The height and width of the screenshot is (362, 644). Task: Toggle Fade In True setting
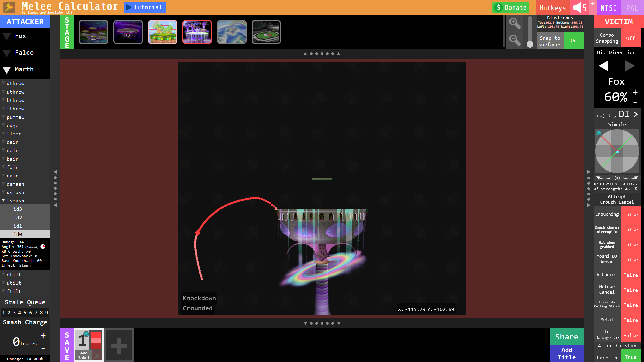pyautogui.click(x=631, y=357)
